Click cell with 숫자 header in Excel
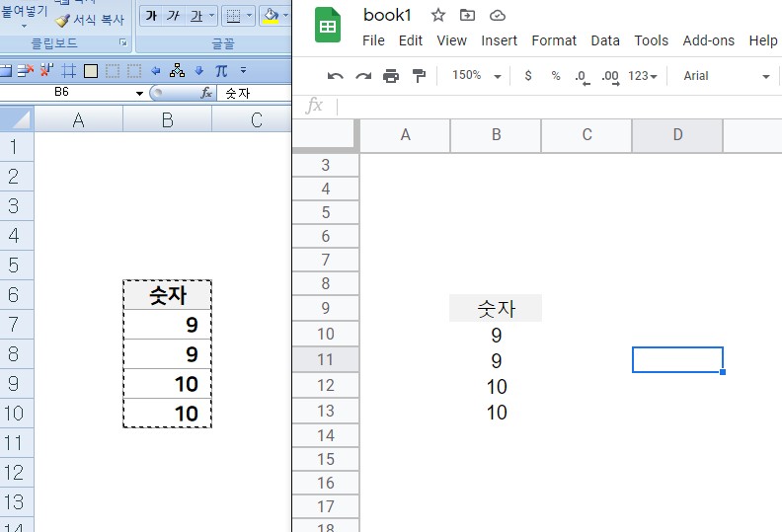The height and width of the screenshot is (532, 782). tap(168, 295)
